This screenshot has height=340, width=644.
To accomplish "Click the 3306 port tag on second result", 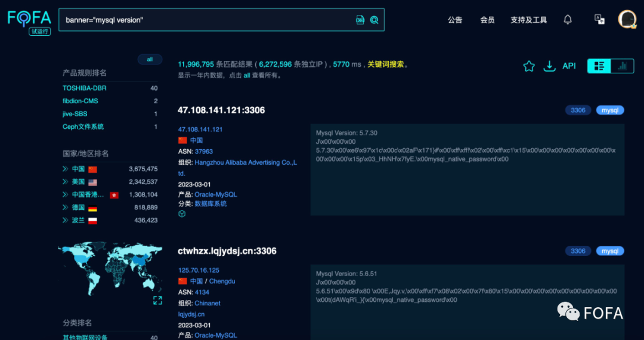I will [578, 251].
